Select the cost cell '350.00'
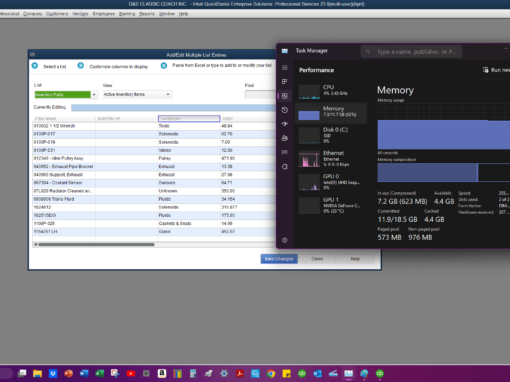Screen dimensions: 510x382 pos(248,191)
